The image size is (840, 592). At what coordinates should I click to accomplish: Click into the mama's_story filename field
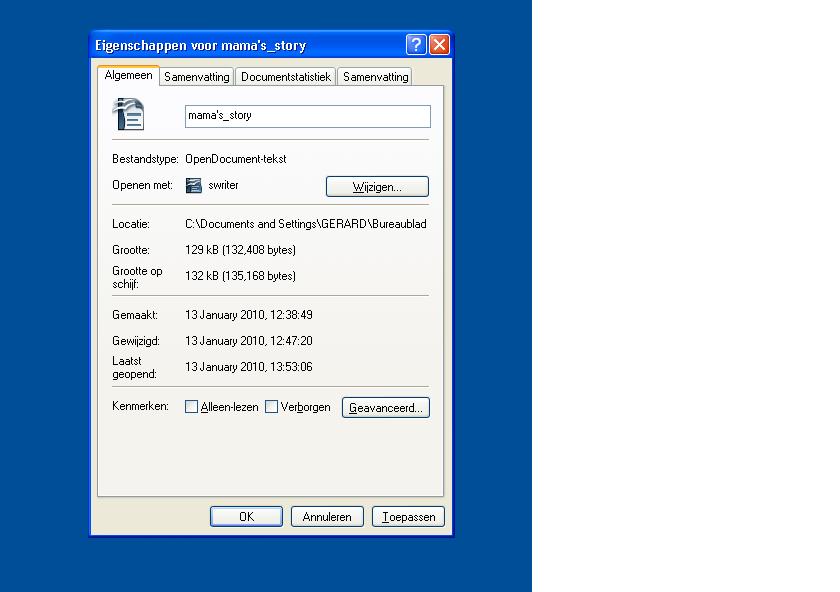(307, 116)
